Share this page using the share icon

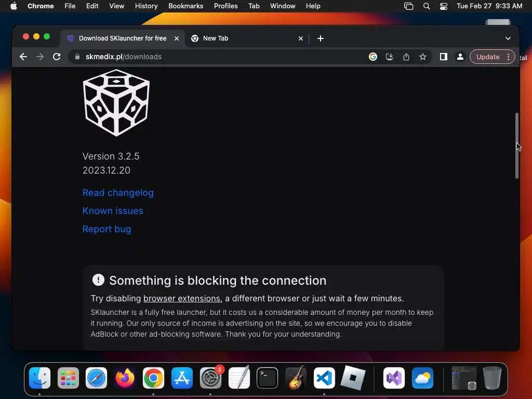[406, 57]
